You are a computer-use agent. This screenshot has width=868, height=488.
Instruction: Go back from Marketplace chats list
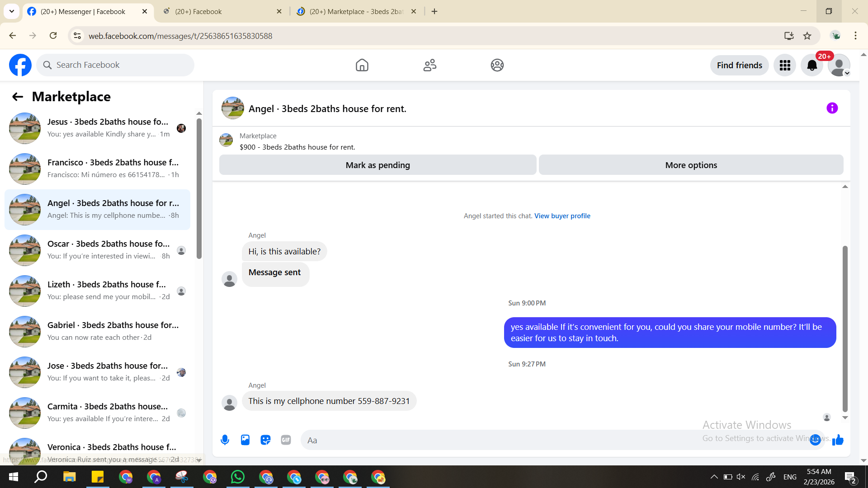(x=18, y=97)
